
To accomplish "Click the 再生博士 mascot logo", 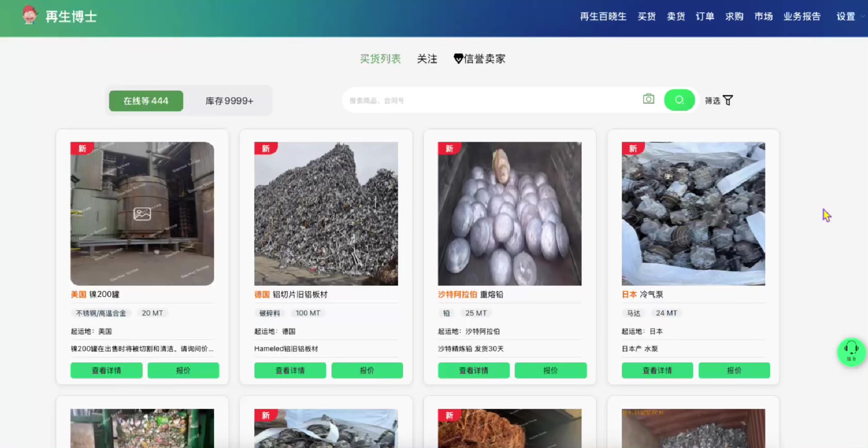I will point(30,15).
